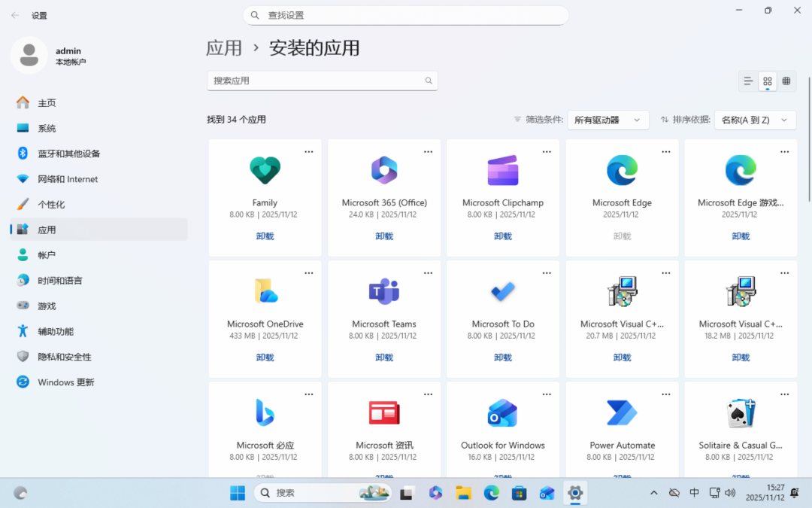Open Windows Start menu on taskbar
The width and height of the screenshot is (812, 508).
pyautogui.click(x=238, y=493)
